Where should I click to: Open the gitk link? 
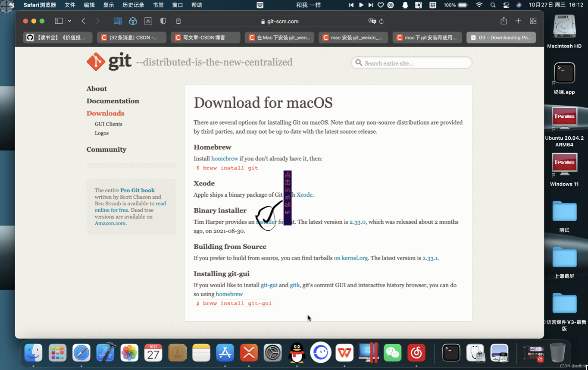(295, 285)
